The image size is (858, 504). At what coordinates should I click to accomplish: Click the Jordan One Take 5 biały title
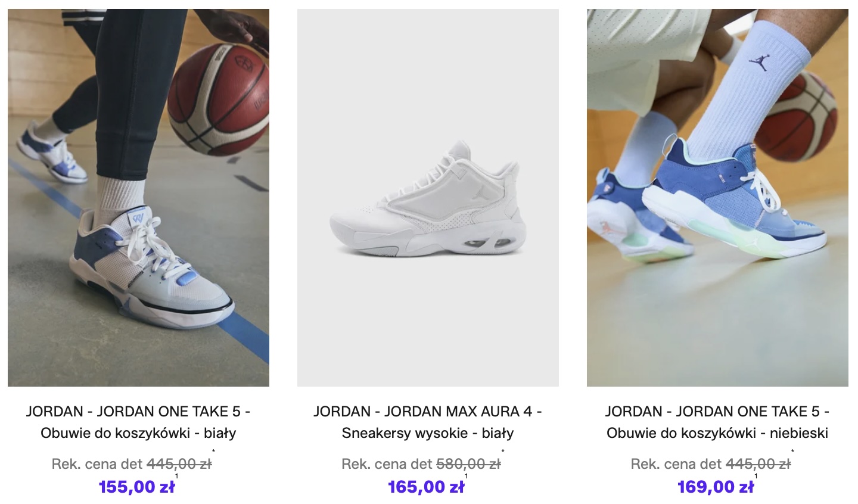click(138, 422)
